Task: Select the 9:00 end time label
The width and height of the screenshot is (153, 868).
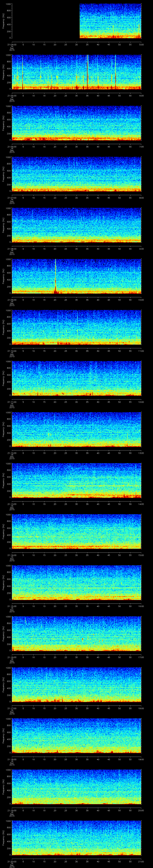Action: pos(141,249)
